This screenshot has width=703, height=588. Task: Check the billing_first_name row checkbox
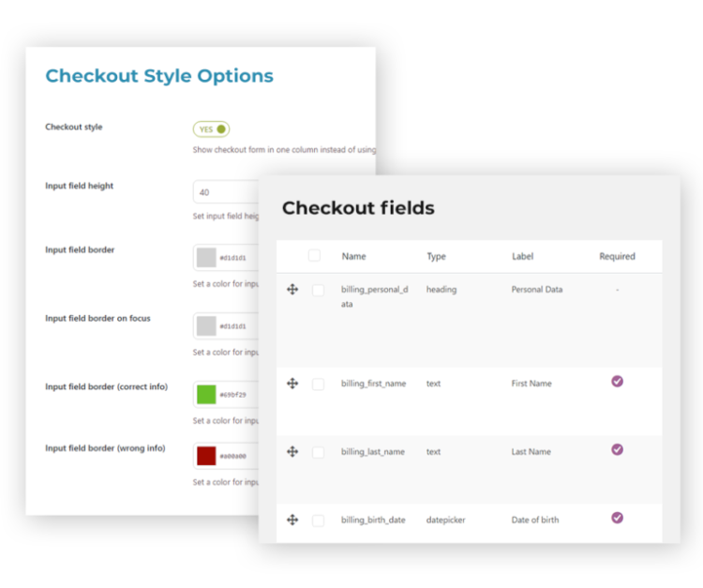point(319,384)
